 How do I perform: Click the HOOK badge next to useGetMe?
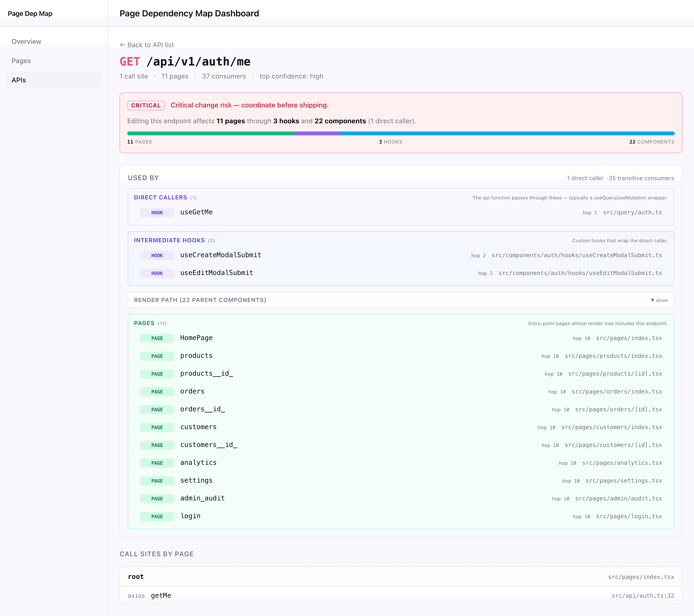pyautogui.click(x=157, y=212)
